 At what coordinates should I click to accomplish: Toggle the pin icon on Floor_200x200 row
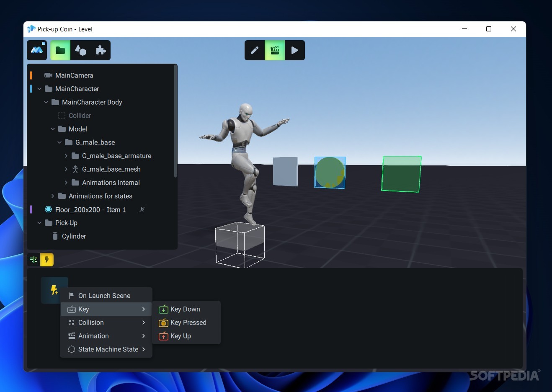(x=142, y=209)
